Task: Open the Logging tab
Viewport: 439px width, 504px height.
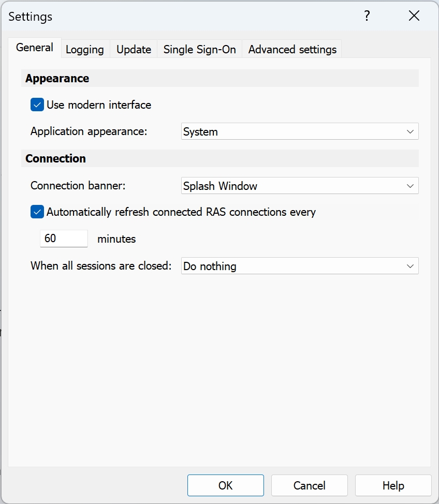Action: 85,50
